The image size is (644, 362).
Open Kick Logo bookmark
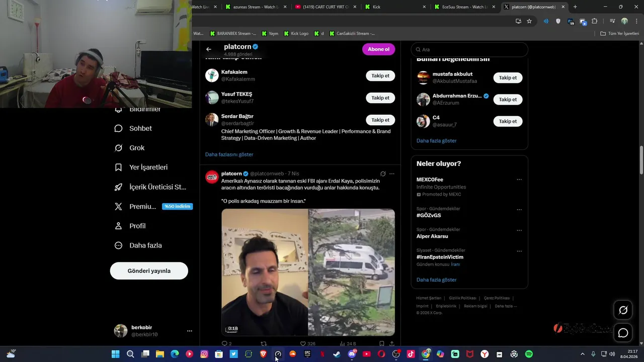[296, 34]
